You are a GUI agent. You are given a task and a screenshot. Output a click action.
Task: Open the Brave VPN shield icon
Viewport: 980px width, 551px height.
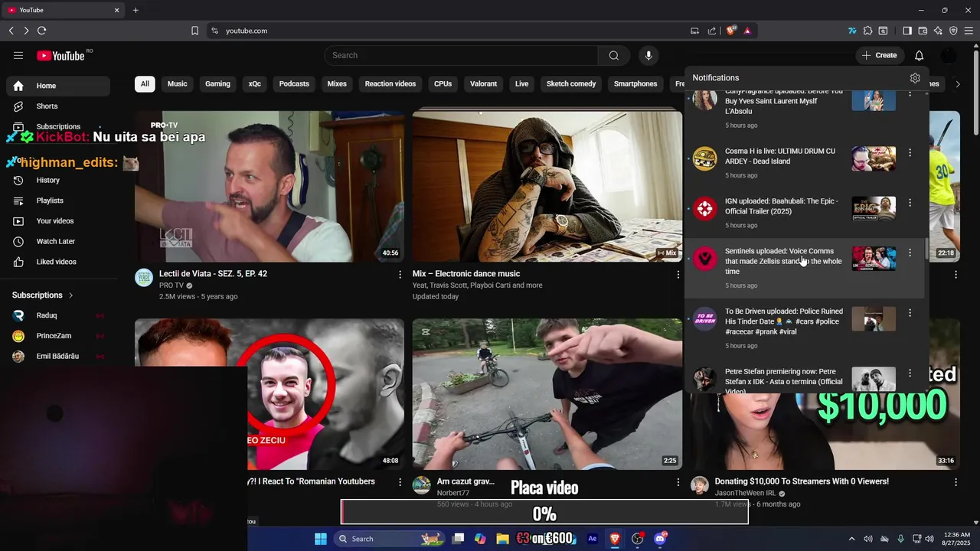click(953, 31)
